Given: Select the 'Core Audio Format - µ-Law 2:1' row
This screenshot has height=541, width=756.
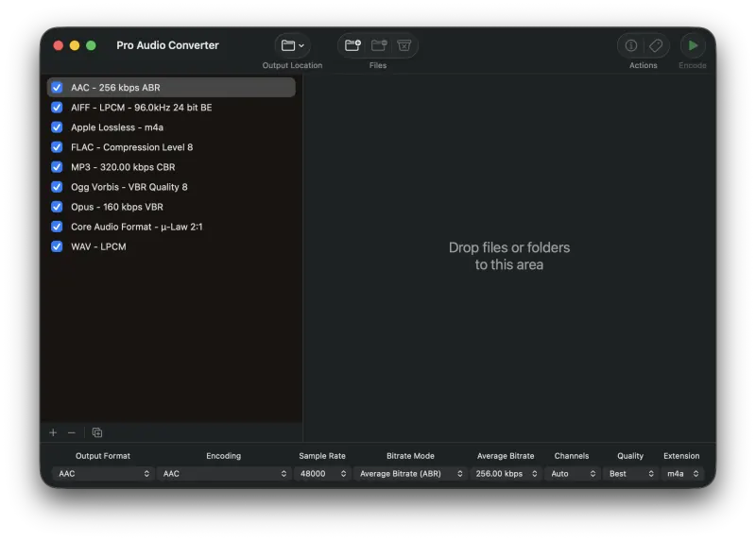Looking at the screenshot, I should [171, 227].
